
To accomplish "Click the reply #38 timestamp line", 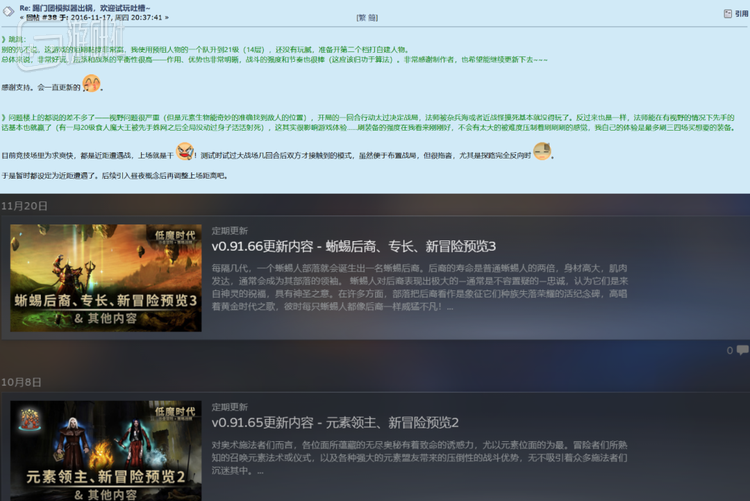I will click(95, 17).
